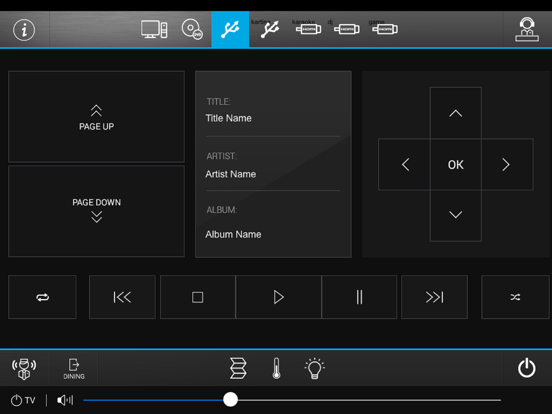Skip to the next track
This screenshot has height=414, width=552.
(434, 297)
